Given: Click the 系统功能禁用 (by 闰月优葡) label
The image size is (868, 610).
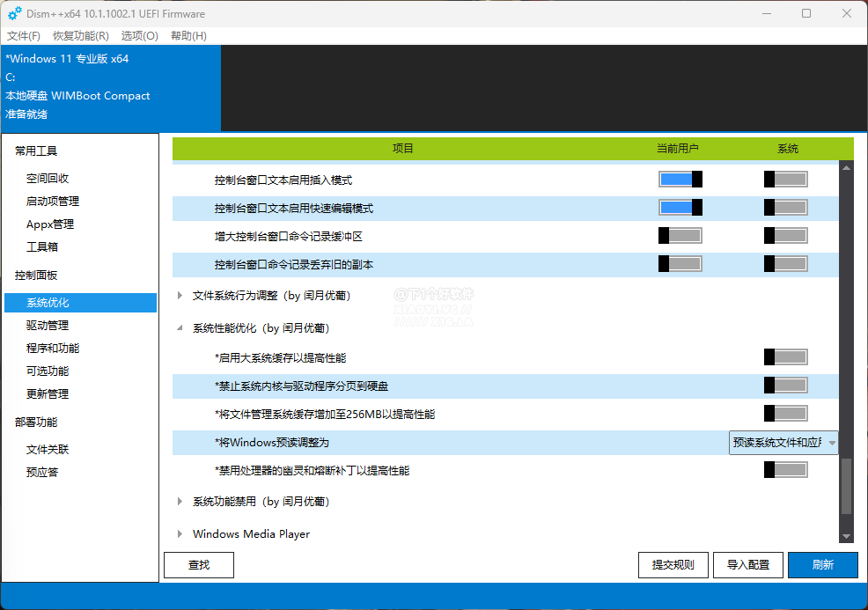Looking at the screenshot, I should coord(261,502).
